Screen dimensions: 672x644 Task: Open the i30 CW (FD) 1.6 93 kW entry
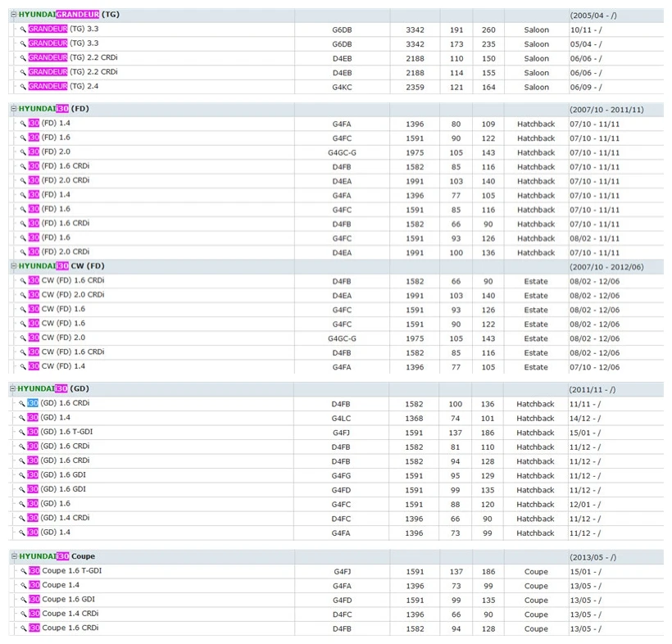point(57,309)
